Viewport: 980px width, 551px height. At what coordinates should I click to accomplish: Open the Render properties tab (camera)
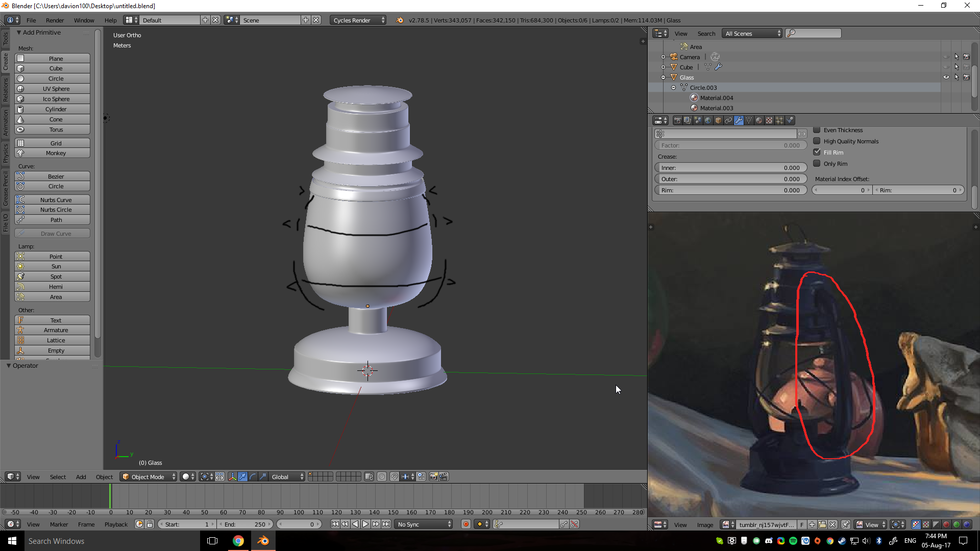[677, 120]
